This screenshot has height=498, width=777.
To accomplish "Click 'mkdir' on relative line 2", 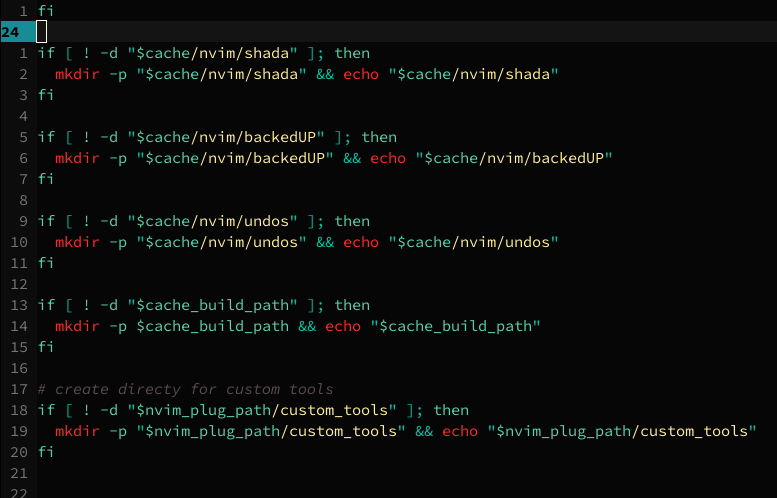I will click(77, 74).
